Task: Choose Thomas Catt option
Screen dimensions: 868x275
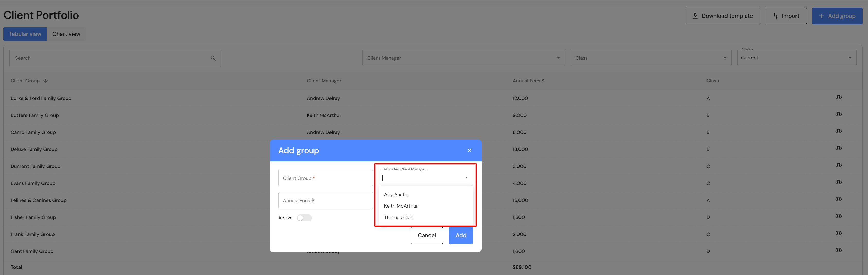Action: (x=398, y=218)
